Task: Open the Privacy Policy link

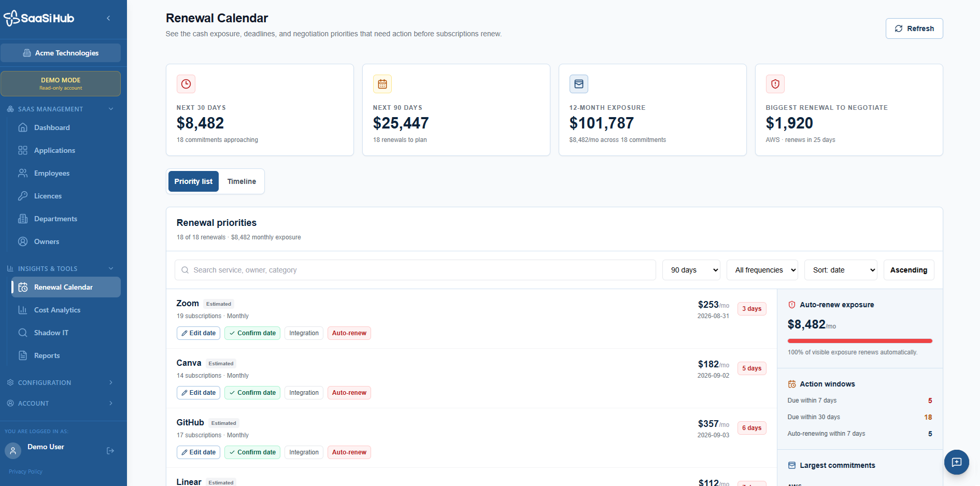Action: coord(25,471)
